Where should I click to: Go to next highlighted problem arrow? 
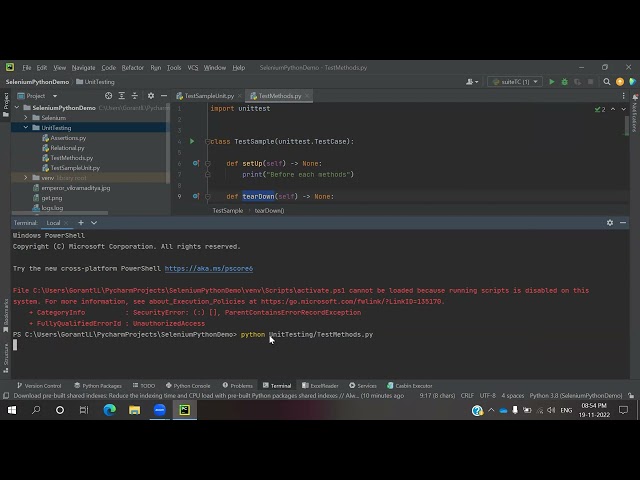(x=623, y=109)
